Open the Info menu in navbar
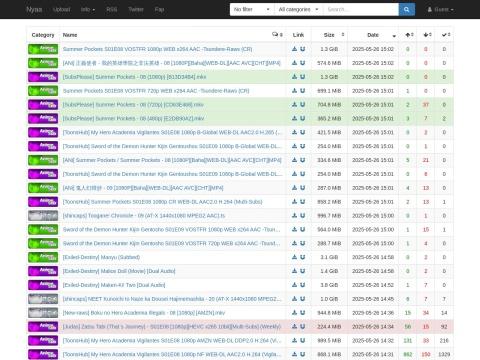This screenshot has width=480, height=360. coord(88,9)
